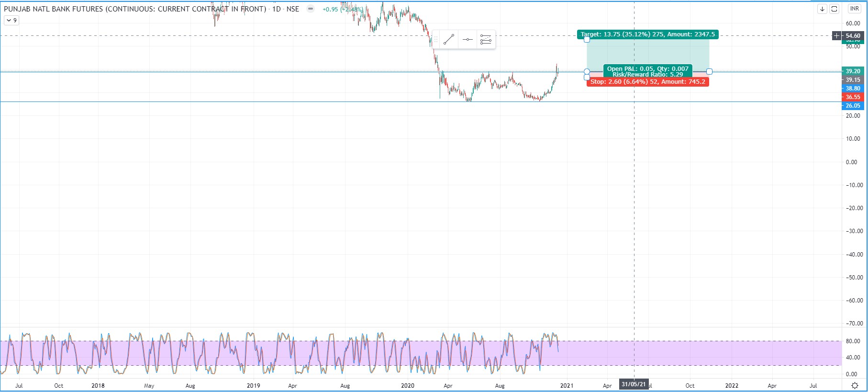Click the down arrow button at top right
The width and height of the screenshot is (868, 392).
(x=822, y=9)
